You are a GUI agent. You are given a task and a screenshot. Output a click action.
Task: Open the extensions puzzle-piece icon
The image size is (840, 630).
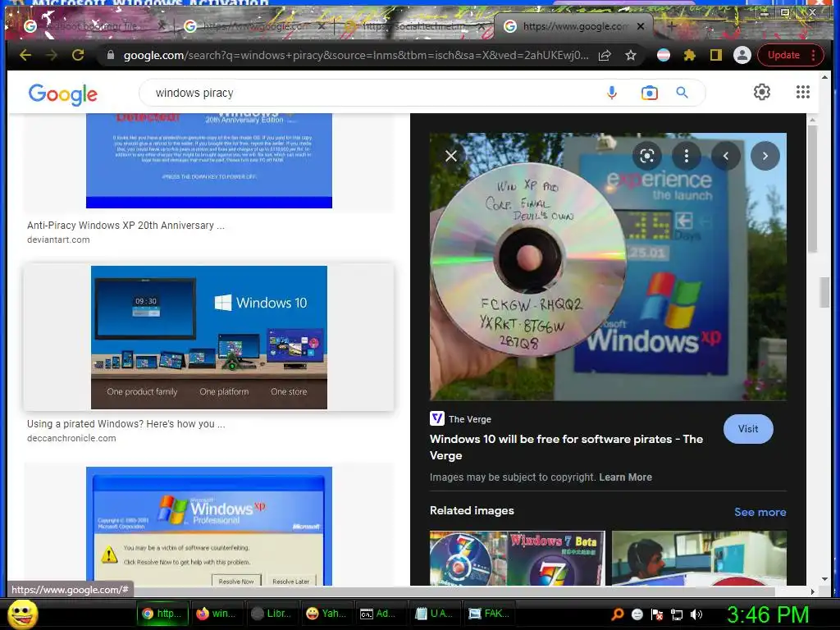(x=689, y=55)
